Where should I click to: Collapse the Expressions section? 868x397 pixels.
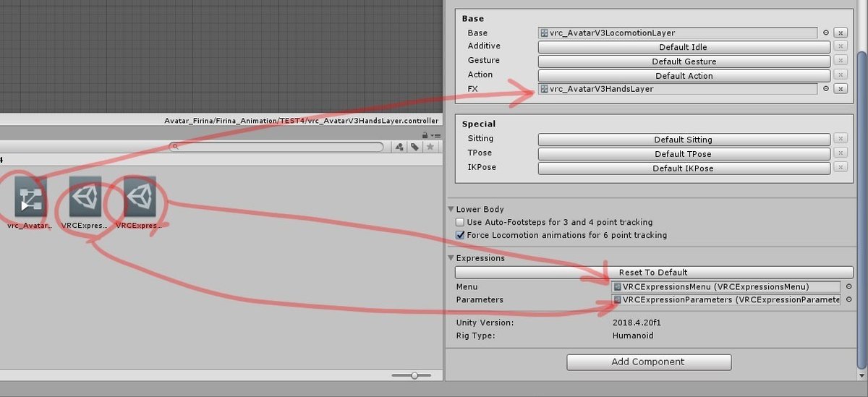tap(451, 258)
